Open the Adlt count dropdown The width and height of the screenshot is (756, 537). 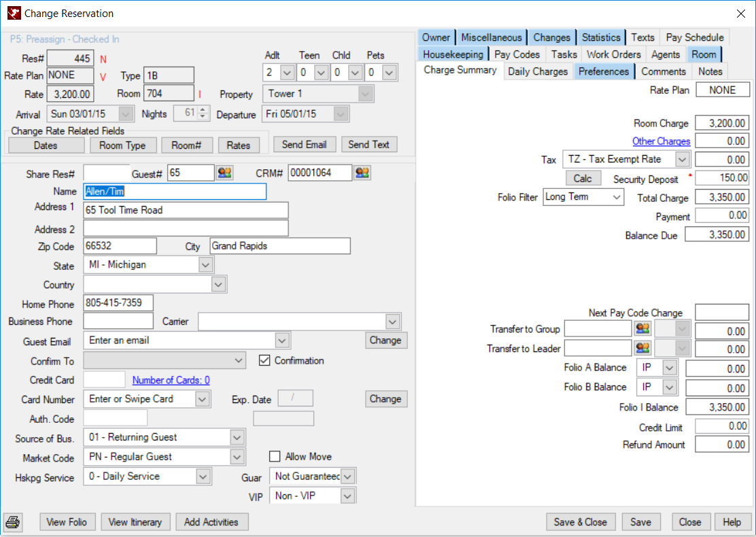pyautogui.click(x=287, y=73)
